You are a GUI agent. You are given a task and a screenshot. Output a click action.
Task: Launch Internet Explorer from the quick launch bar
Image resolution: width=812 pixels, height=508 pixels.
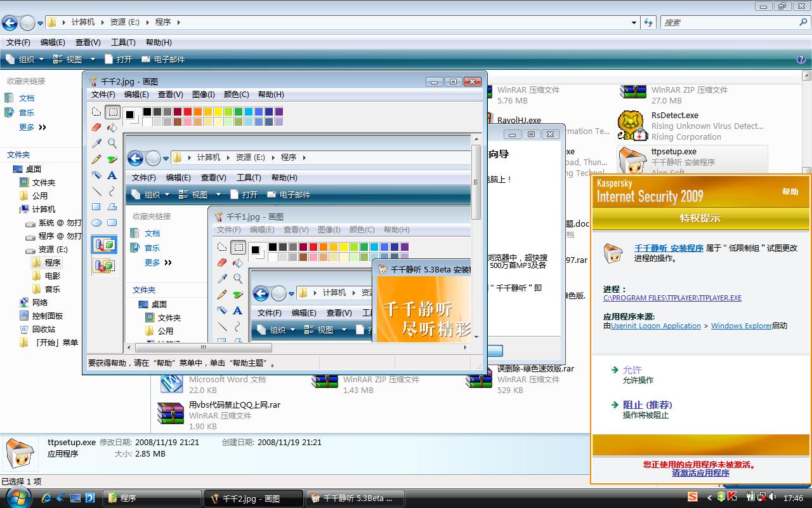pyautogui.click(x=48, y=498)
